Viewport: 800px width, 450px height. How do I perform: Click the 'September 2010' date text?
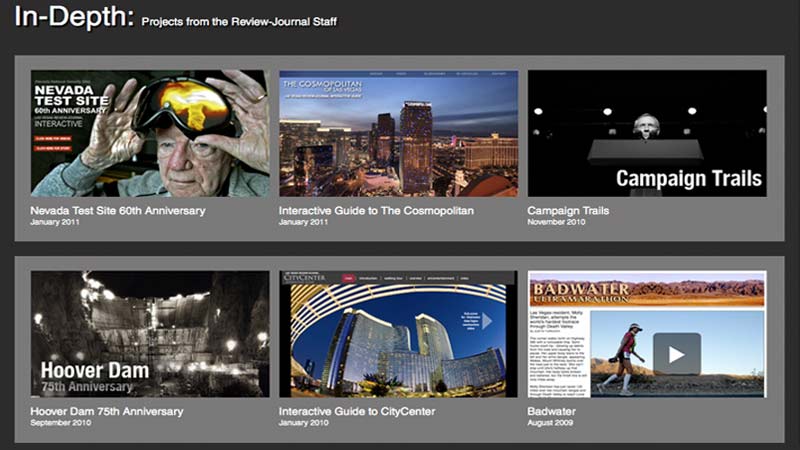61,422
